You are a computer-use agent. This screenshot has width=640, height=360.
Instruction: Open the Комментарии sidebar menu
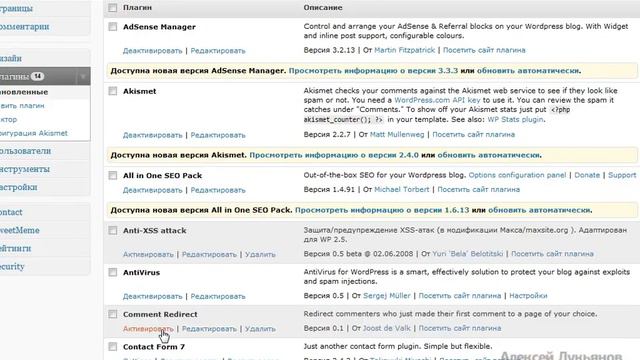24,27
